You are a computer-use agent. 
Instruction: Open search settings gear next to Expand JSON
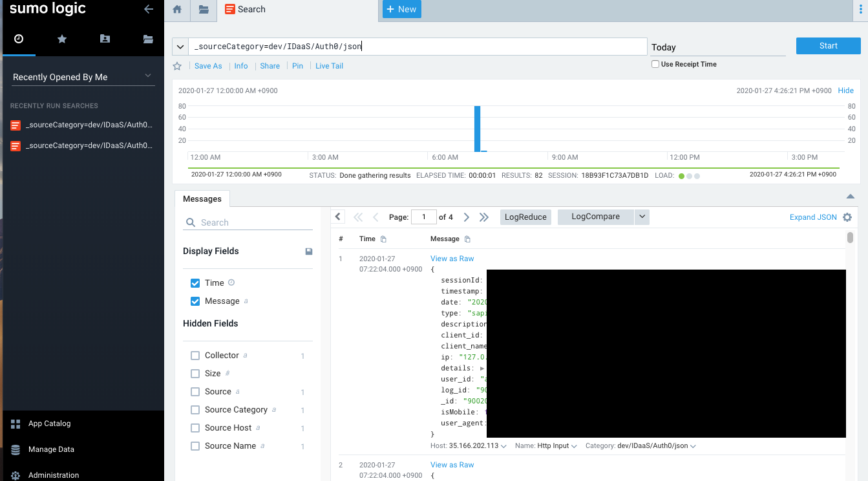click(x=847, y=217)
